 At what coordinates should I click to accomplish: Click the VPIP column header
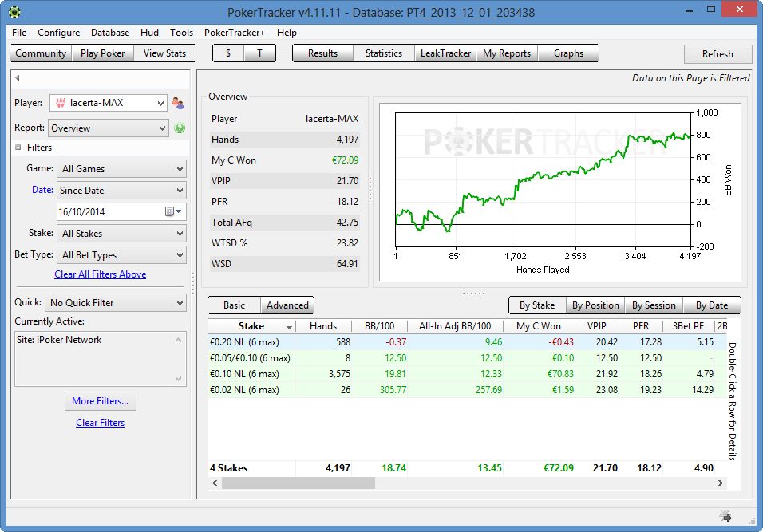[597, 326]
